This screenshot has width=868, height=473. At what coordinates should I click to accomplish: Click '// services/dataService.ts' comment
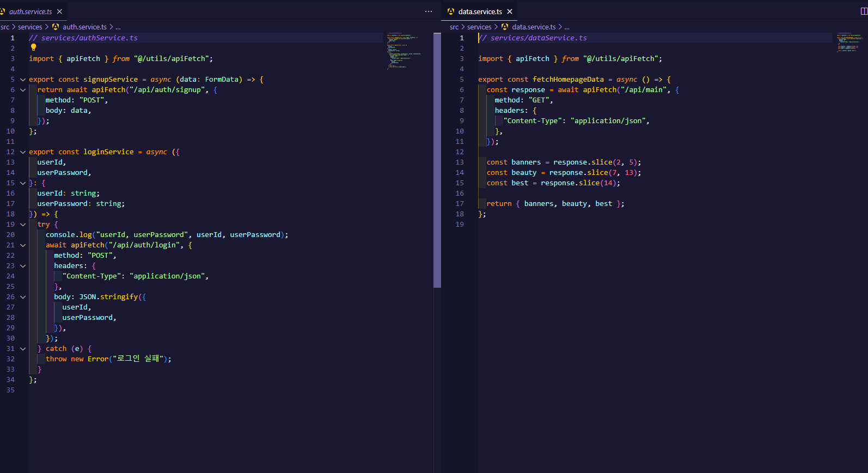[533, 38]
